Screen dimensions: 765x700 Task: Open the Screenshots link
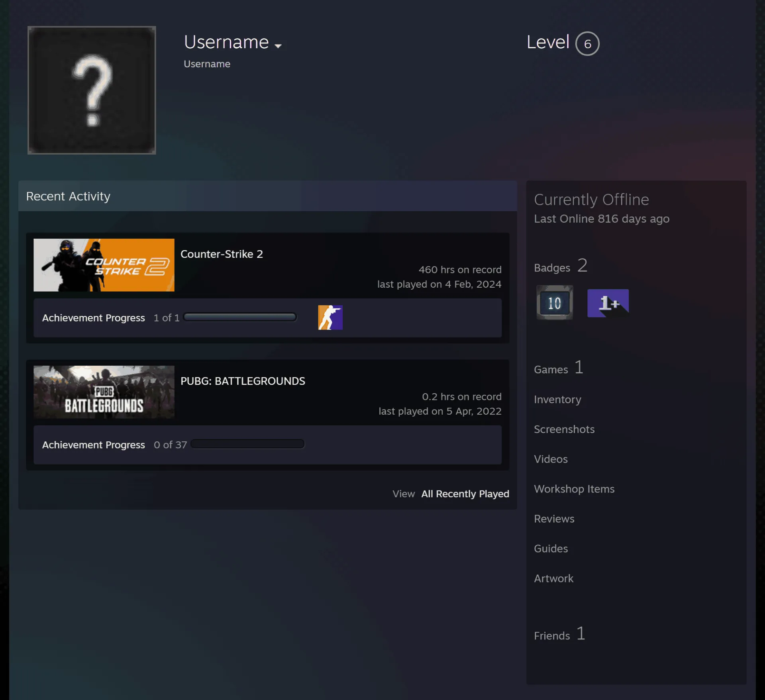point(564,429)
